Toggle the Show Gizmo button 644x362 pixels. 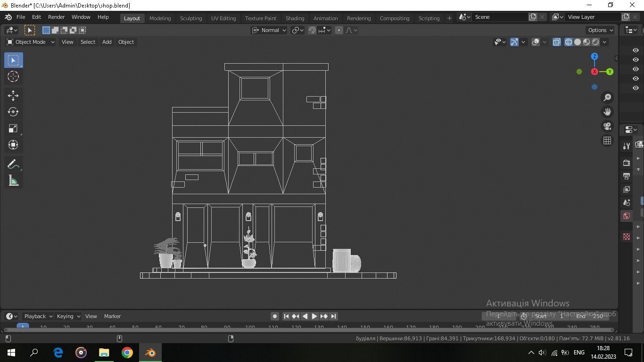514,42
